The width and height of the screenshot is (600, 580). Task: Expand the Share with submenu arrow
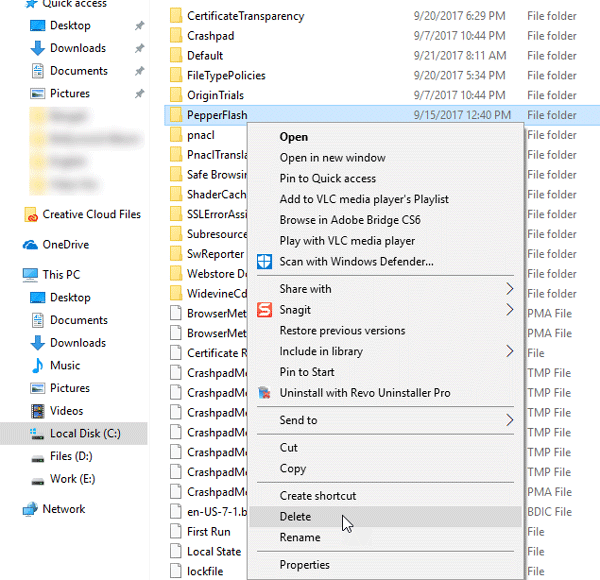coord(509,289)
